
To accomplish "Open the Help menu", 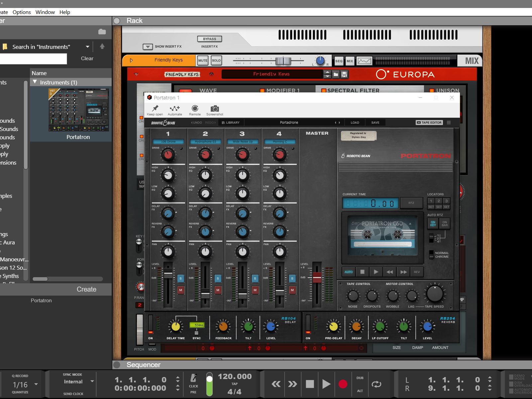I will 65,12.
